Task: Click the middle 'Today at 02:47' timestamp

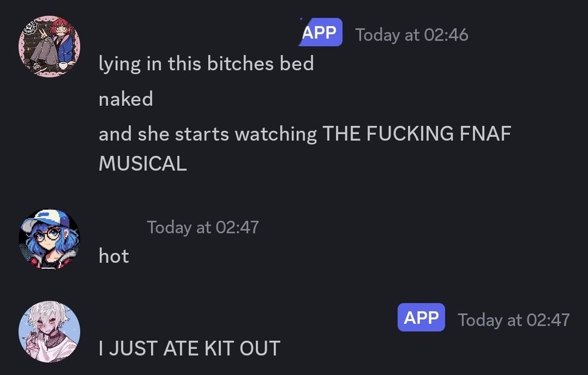Action: click(x=203, y=226)
